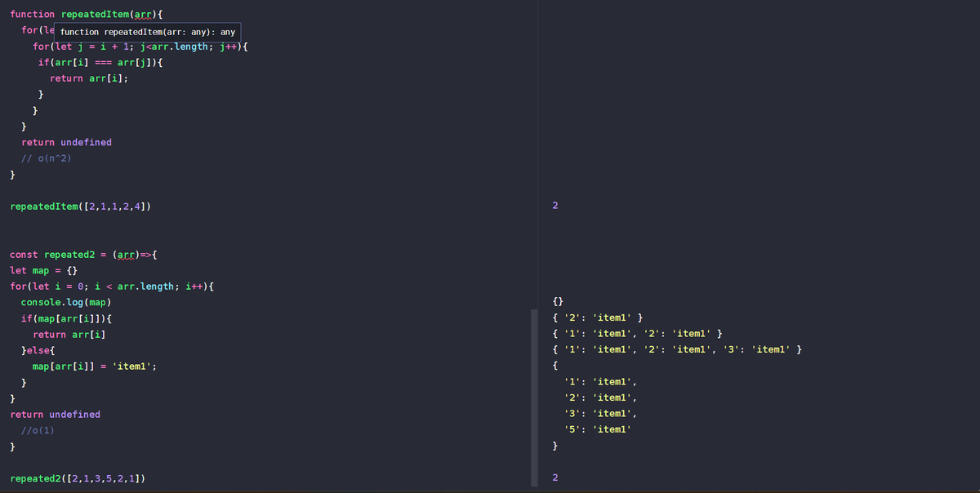Click the vertical scrollbar thumb between code and output

534,400
